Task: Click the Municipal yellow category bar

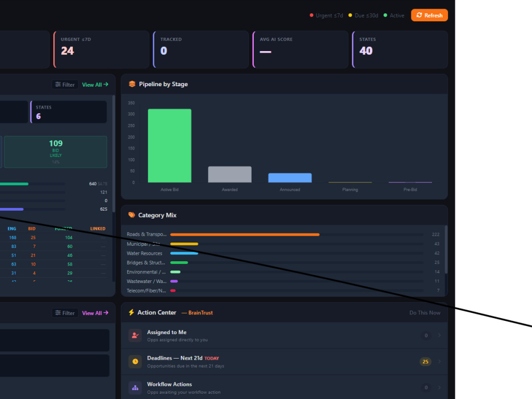Action: point(184,244)
